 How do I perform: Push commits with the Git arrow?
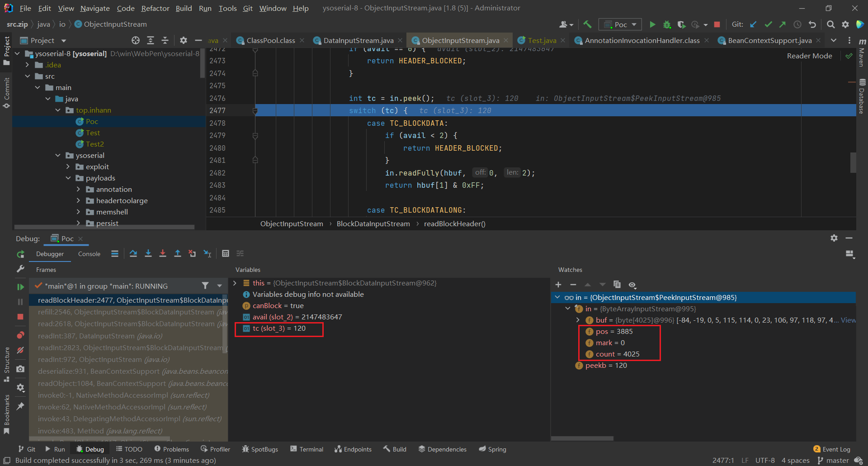coord(783,24)
